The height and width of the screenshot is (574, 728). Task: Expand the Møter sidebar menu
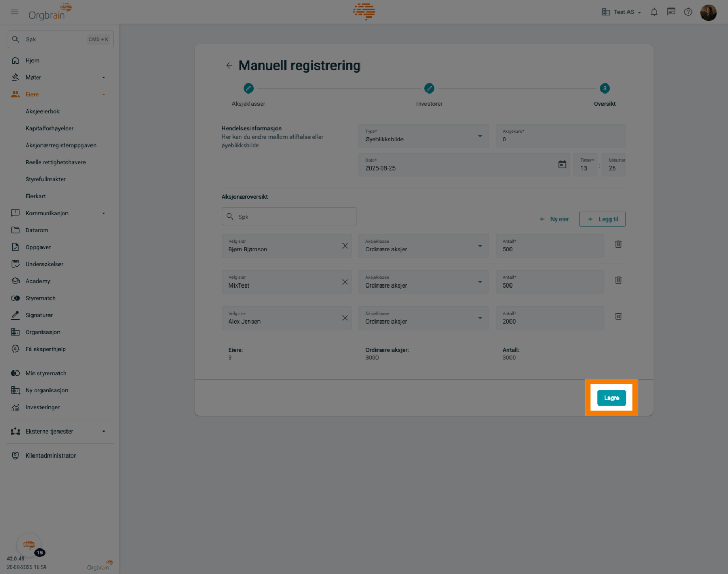[x=60, y=78]
